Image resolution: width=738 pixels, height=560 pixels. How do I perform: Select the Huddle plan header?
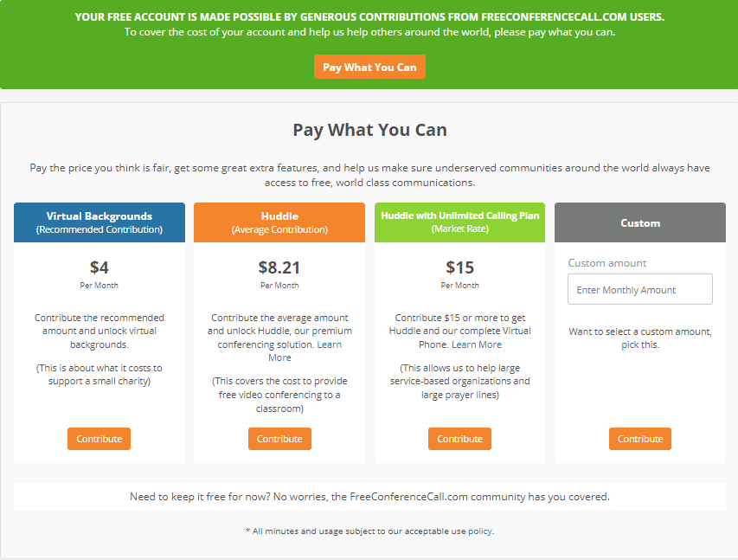point(279,222)
